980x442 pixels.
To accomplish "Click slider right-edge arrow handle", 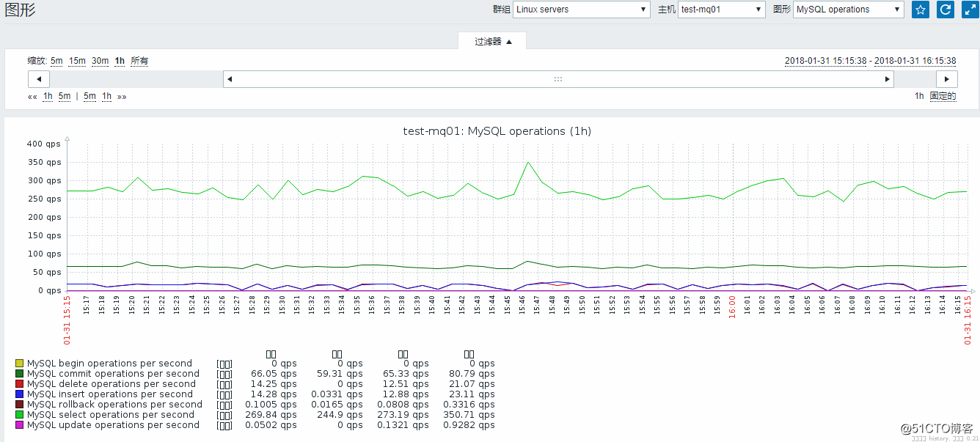I will point(888,79).
